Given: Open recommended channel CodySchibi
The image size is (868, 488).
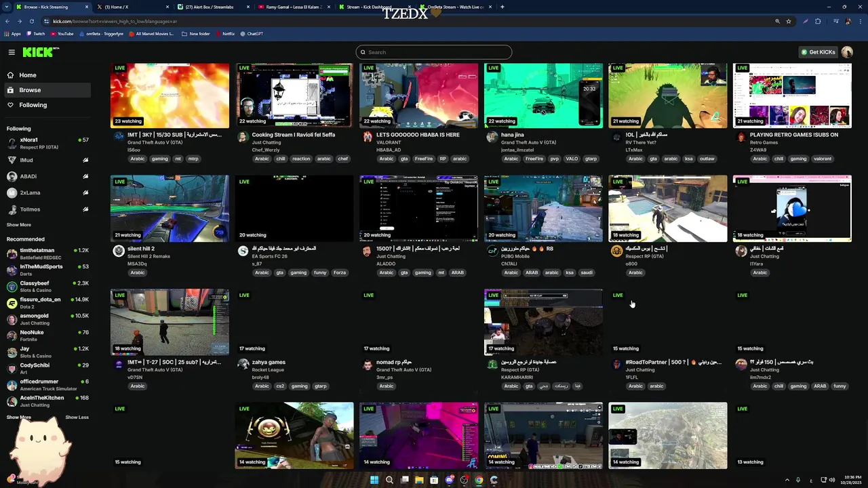Looking at the screenshot, I should coord(47,368).
